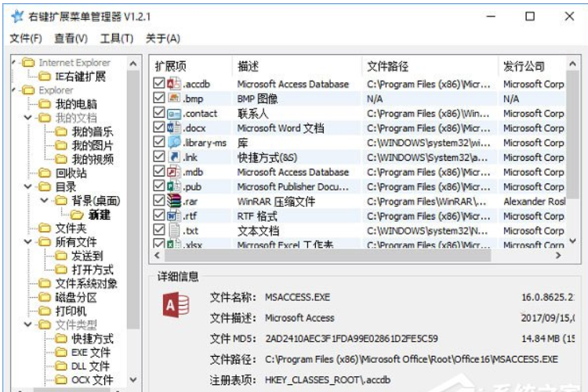Select 文件系统对象 in the tree
This screenshot has width=588, height=392.
tap(86, 284)
